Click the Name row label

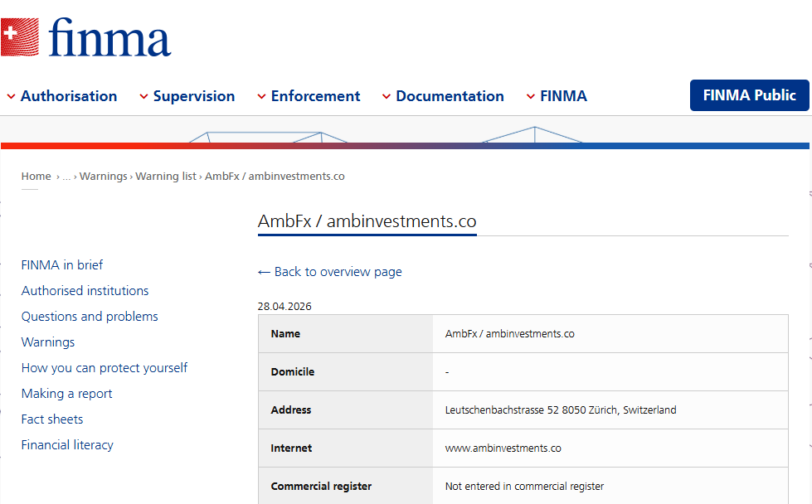coord(285,334)
